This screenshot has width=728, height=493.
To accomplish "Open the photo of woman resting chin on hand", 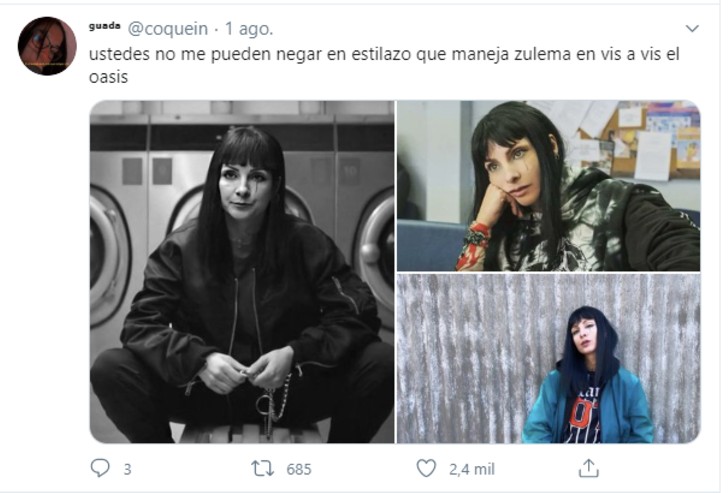I will [548, 186].
